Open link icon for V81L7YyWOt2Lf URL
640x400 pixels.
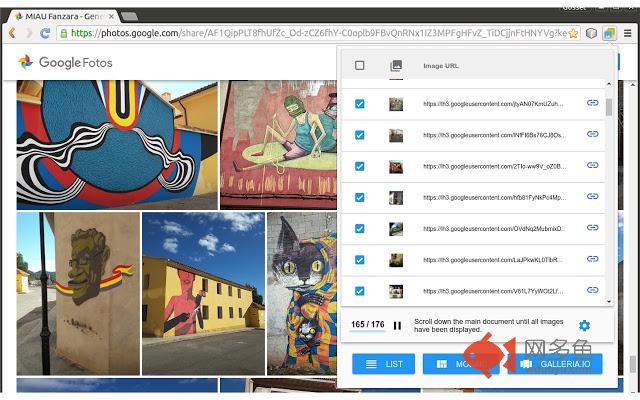point(593,290)
